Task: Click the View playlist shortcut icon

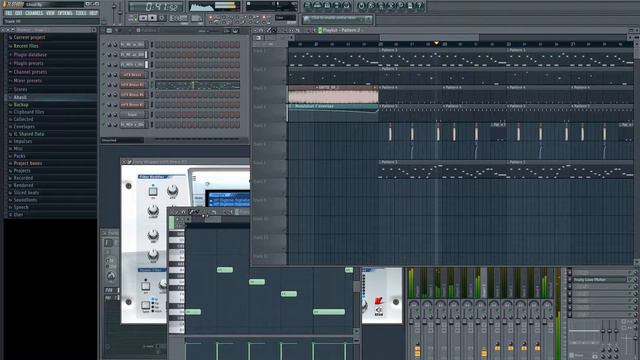Action: [307, 6]
